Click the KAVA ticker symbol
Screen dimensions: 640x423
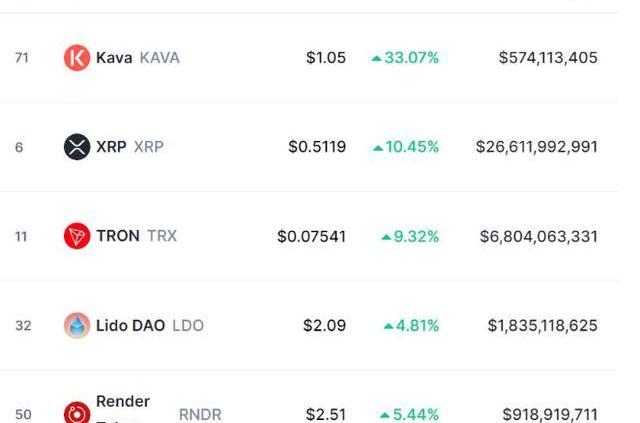point(160,58)
